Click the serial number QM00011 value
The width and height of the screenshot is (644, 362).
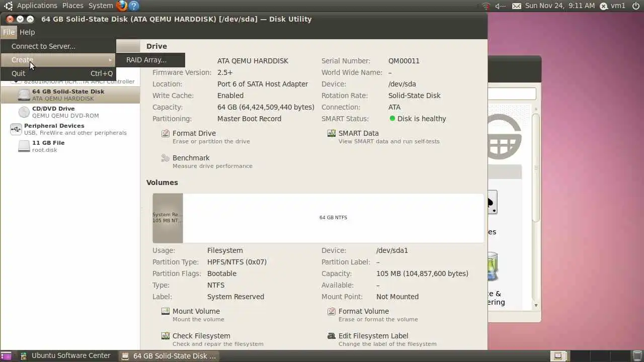404,61
